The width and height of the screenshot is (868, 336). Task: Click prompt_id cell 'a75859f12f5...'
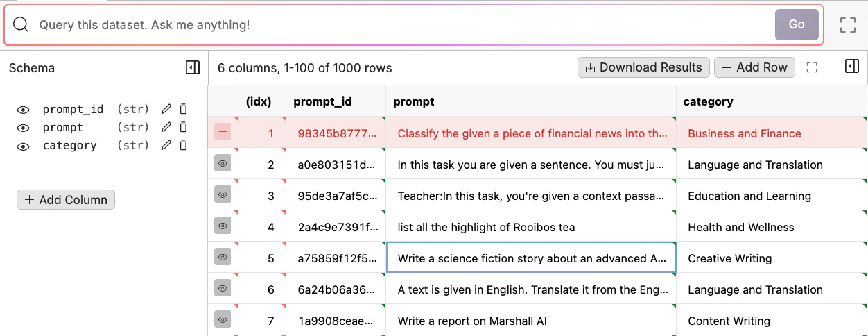click(336, 258)
